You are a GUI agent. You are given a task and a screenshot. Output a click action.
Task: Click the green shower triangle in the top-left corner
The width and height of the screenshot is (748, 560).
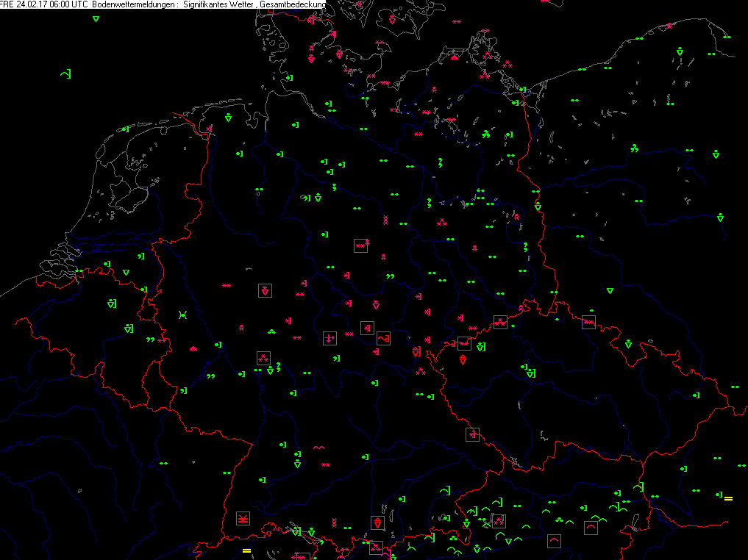click(x=96, y=18)
